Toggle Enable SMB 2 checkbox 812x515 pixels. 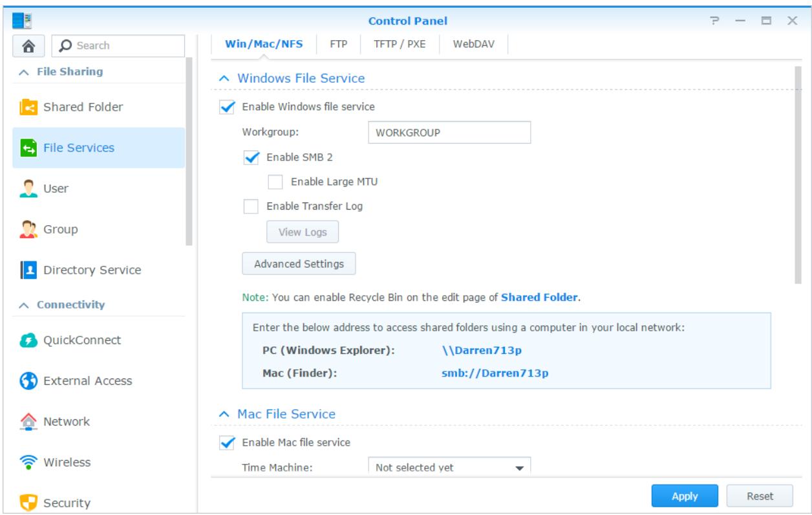(x=251, y=157)
